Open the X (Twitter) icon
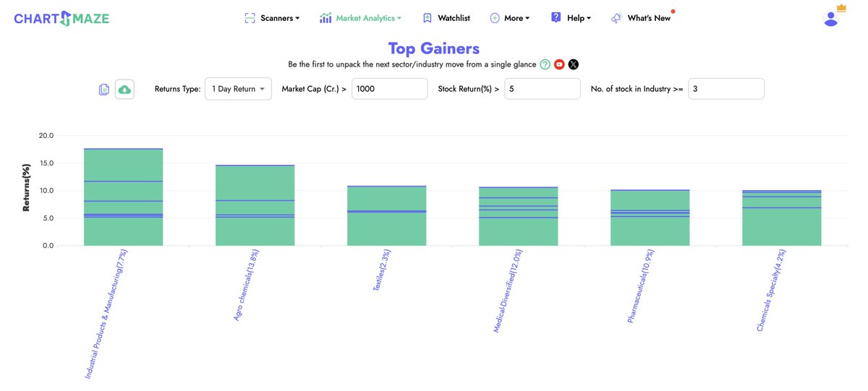This screenshot has height=391, width=868. (574, 64)
